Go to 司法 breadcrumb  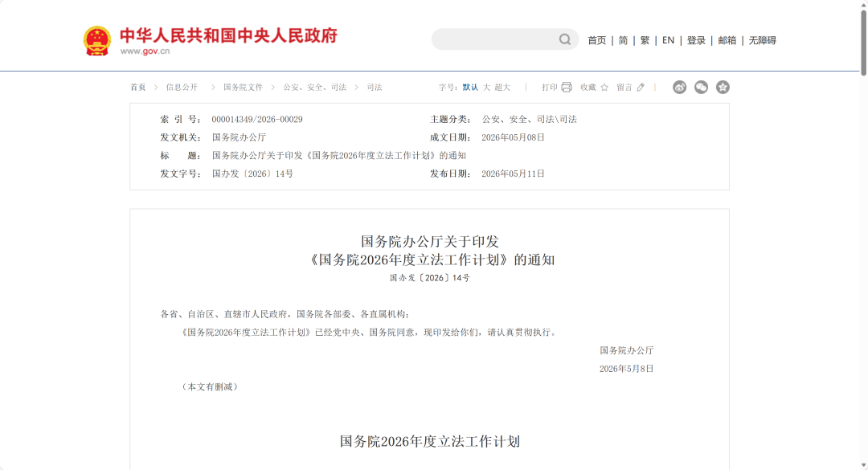[x=375, y=88]
